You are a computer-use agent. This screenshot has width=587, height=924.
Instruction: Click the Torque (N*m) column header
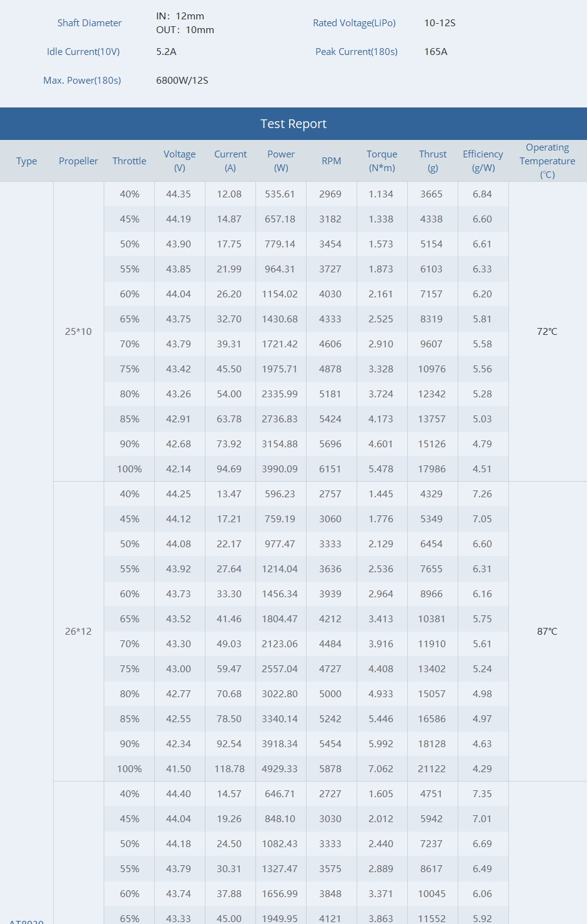click(382, 161)
